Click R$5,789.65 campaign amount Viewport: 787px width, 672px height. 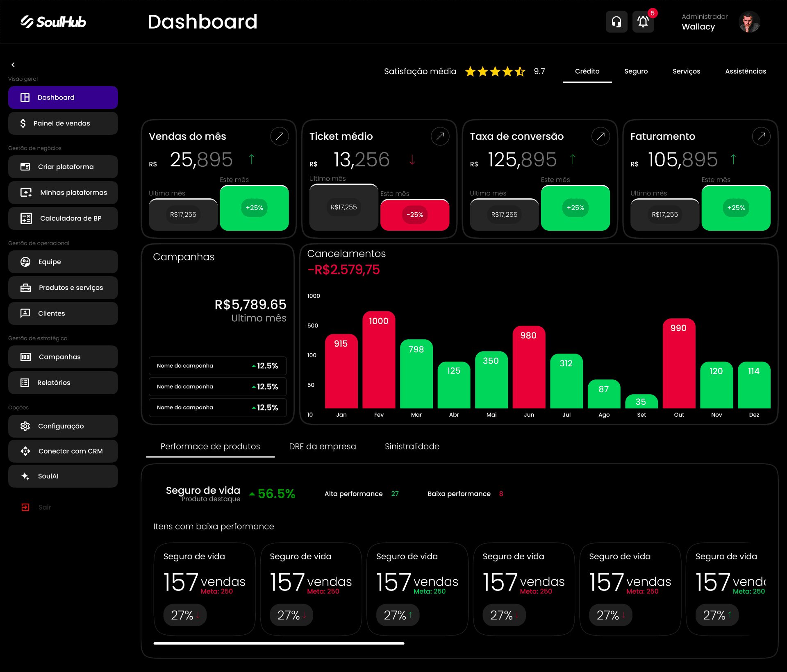tap(250, 304)
